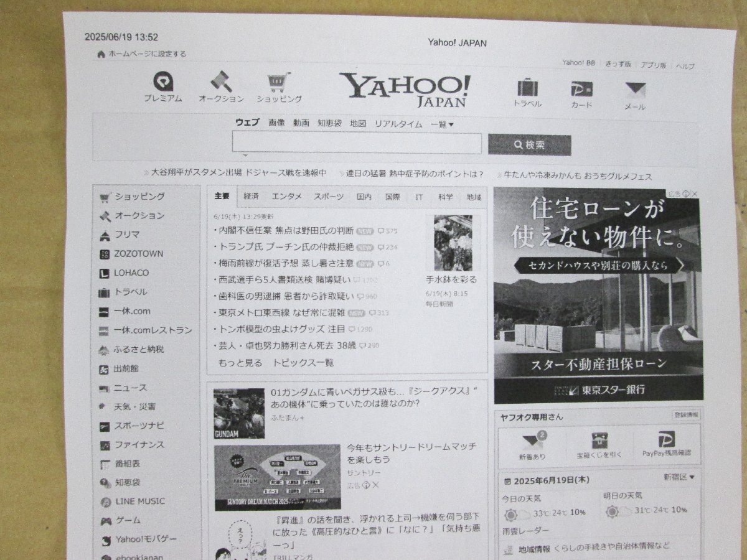Click the ニュース sidebar icon

point(105,388)
